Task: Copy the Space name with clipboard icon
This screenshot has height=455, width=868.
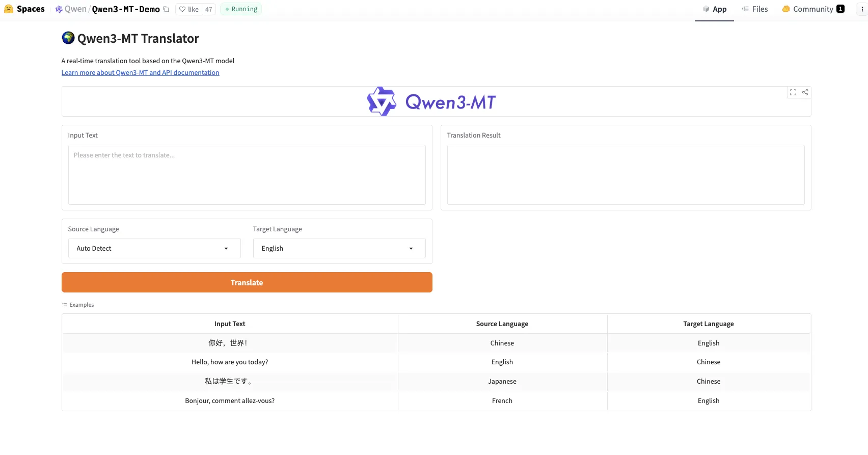Action: (x=166, y=9)
